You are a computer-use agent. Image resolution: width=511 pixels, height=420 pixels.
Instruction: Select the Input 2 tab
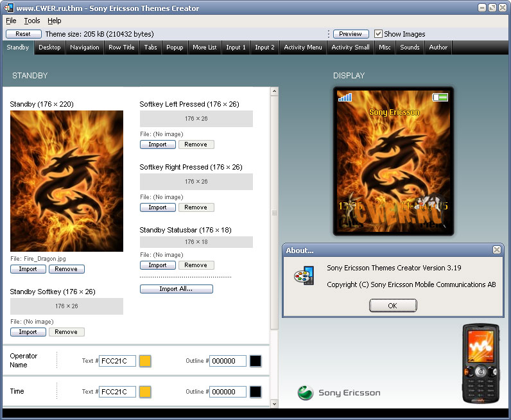pos(264,48)
